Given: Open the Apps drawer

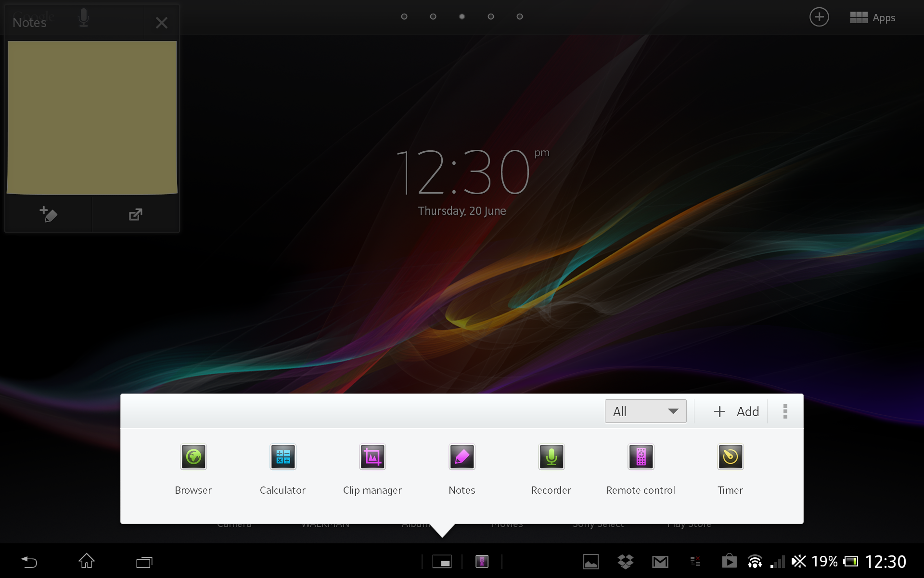Looking at the screenshot, I should coord(873,18).
